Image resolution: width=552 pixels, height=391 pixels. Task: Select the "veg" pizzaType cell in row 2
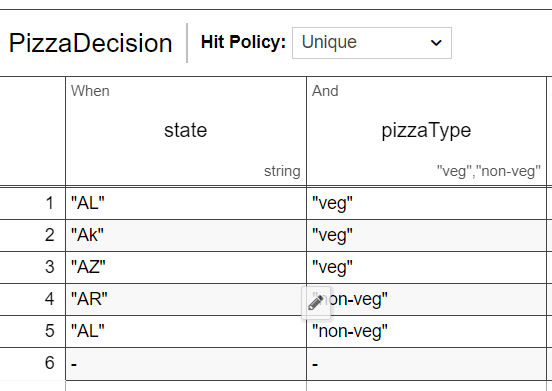pyautogui.click(x=426, y=235)
